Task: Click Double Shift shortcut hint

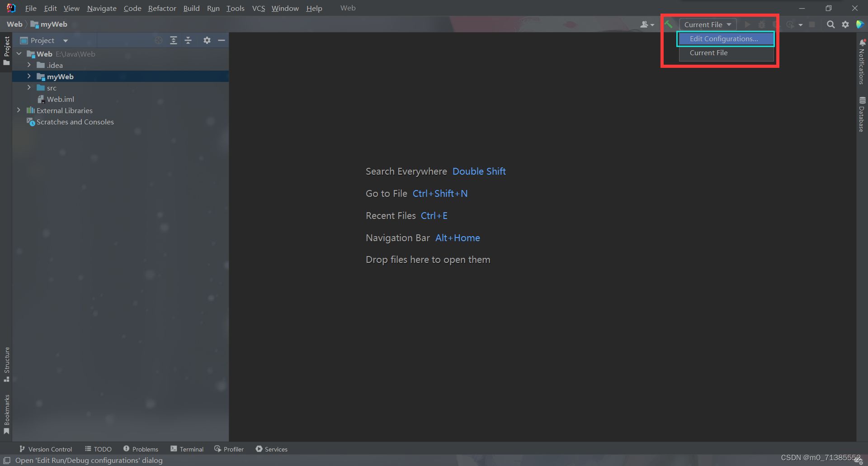Action: pyautogui.click(x=479, y=171)
